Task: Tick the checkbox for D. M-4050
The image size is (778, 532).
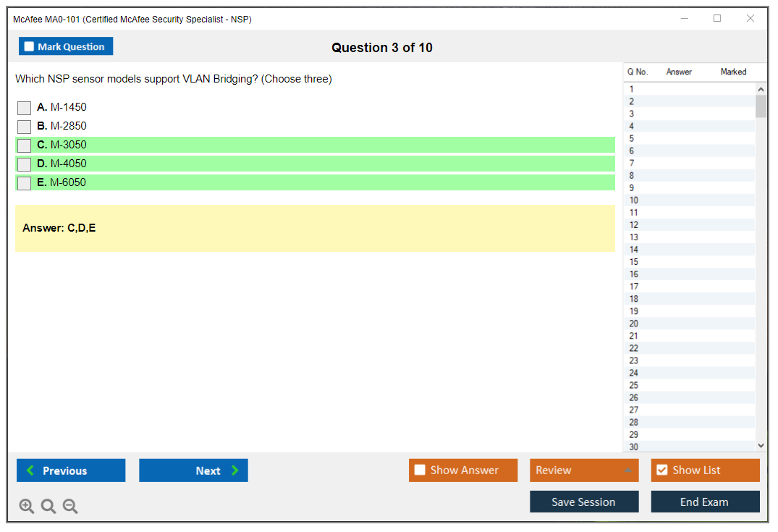Action: coord(25,164)
